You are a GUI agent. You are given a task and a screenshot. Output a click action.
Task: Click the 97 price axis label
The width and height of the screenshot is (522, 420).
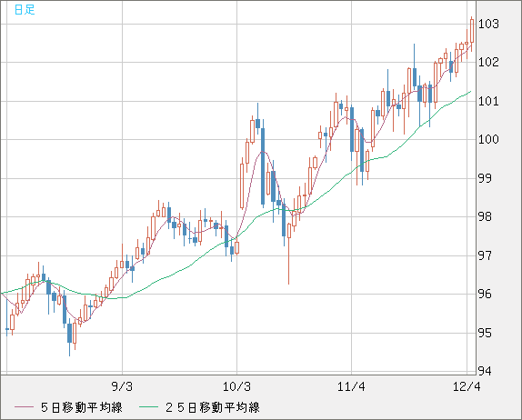(x=485, y=255)
